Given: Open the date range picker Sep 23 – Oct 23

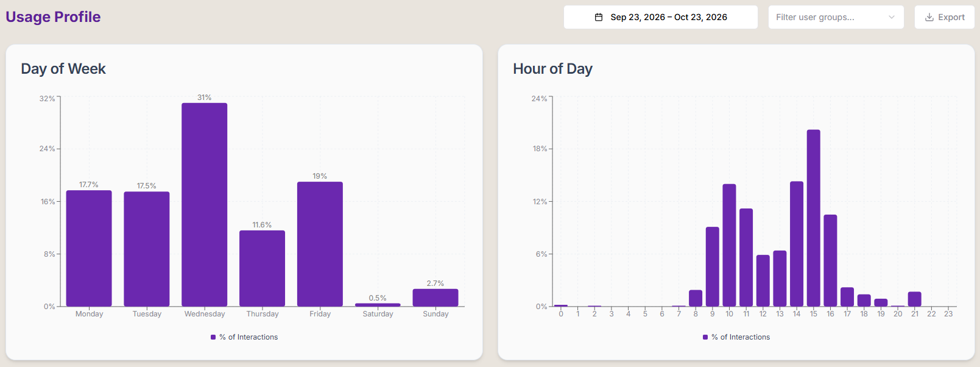Looking at the screenshot, I should (x=660, y=17).
